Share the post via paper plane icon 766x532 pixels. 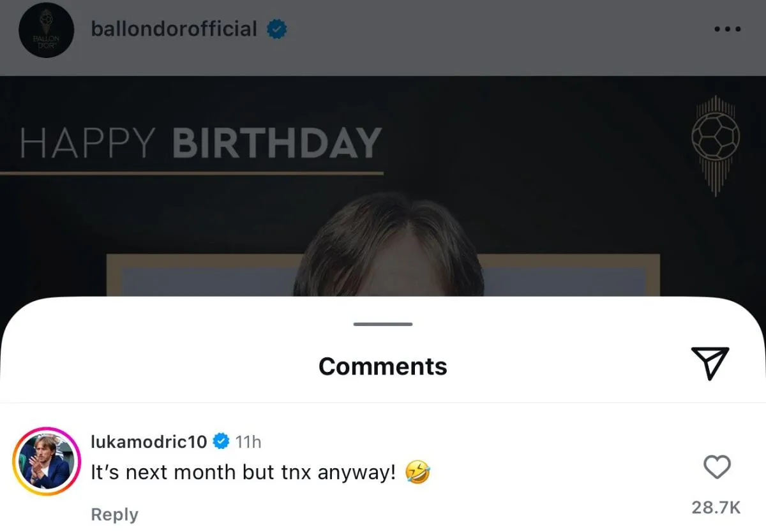click(710, 364)
